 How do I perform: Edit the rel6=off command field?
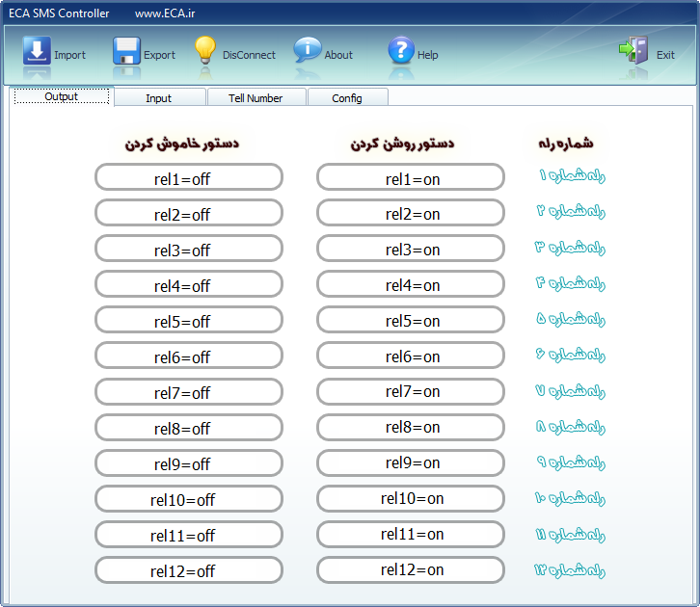coord(188,356)
